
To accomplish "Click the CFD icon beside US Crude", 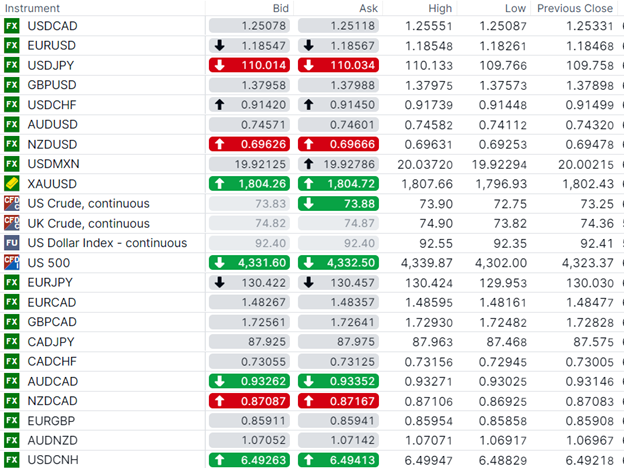I will coord(12,203).
